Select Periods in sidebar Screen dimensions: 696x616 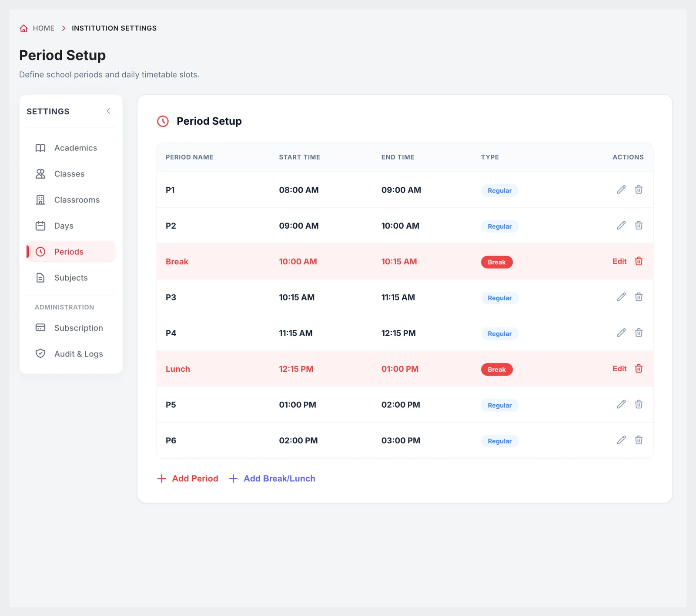71,252
